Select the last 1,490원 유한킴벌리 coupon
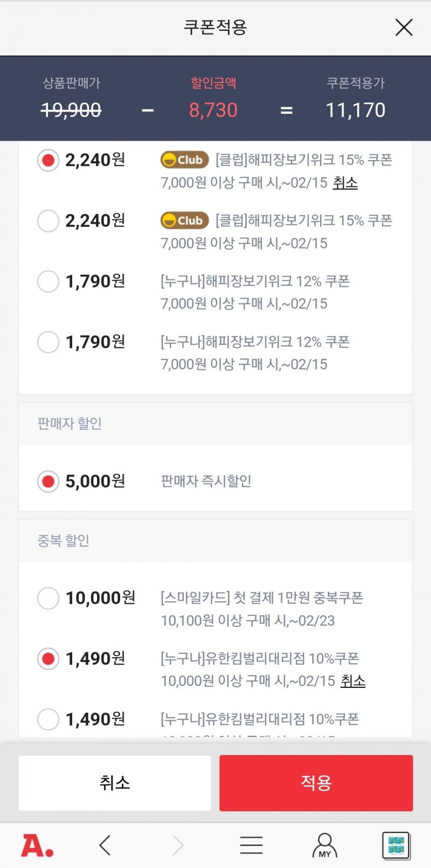The width and height of the screenshot is (431, 868). point(48,719)
